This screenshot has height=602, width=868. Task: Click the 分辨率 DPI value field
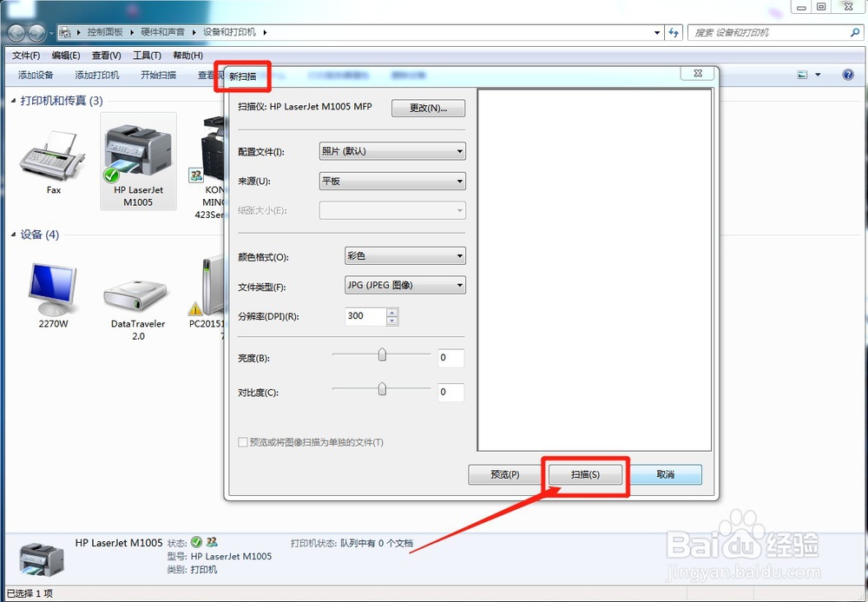click(x=365, y=316)
